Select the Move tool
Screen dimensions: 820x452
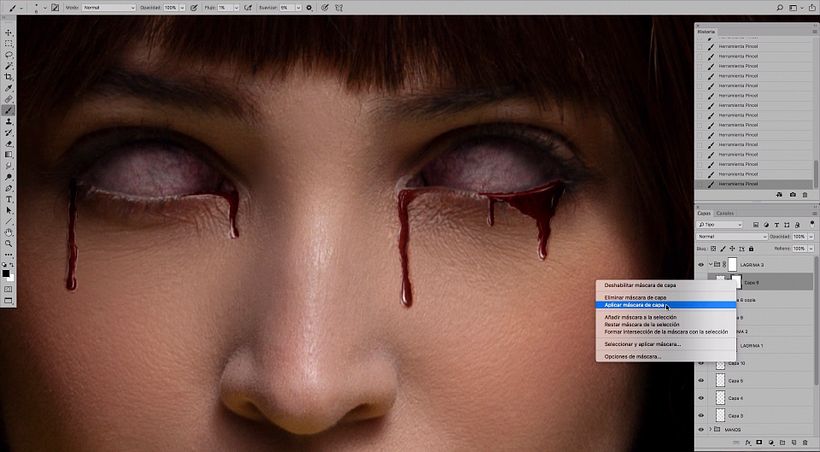8,32
